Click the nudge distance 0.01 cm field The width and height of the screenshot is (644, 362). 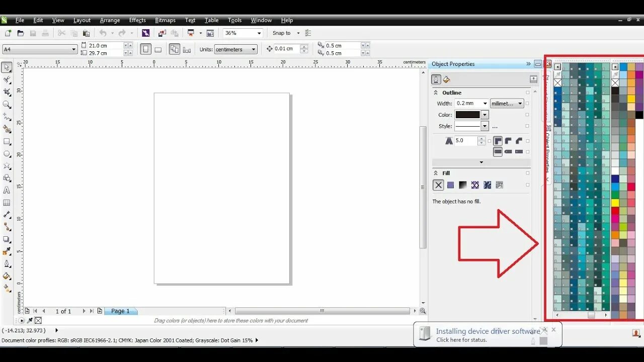click(x=287, y=49)
